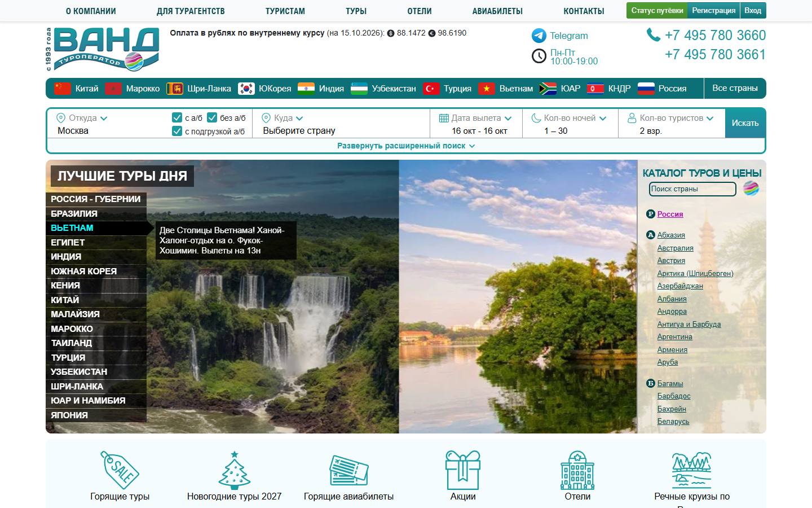Open the 'Авиабилеты' menu item
This screenshot has width=812, height=508.
click(x=497, y=11)
